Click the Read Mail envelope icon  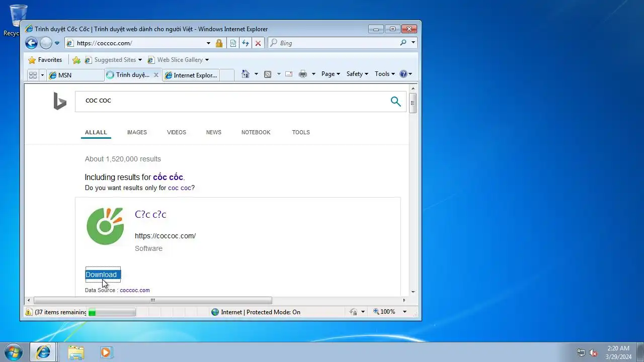(289, 74)
